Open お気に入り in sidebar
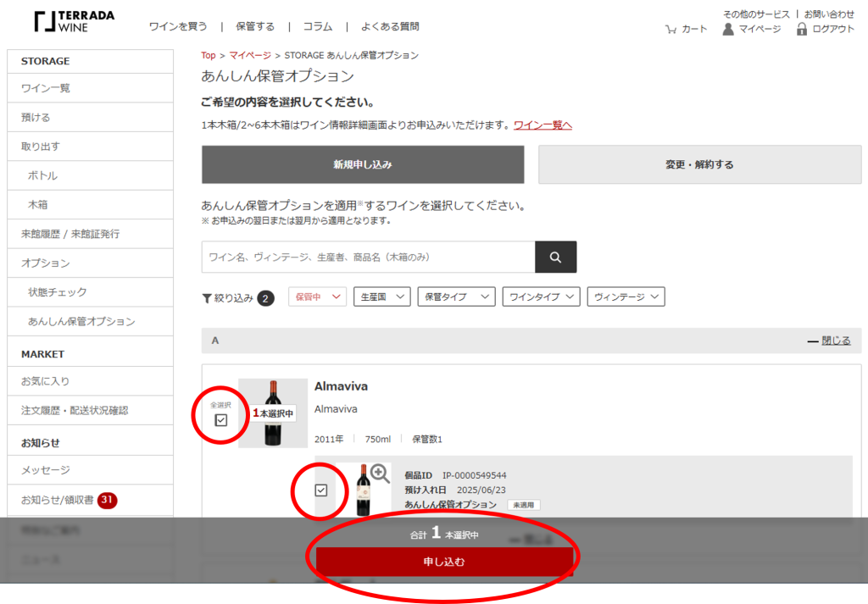Image resolution: width=868 pixels, height=604 pixels. pyautogui.click(x=90, y=381)
